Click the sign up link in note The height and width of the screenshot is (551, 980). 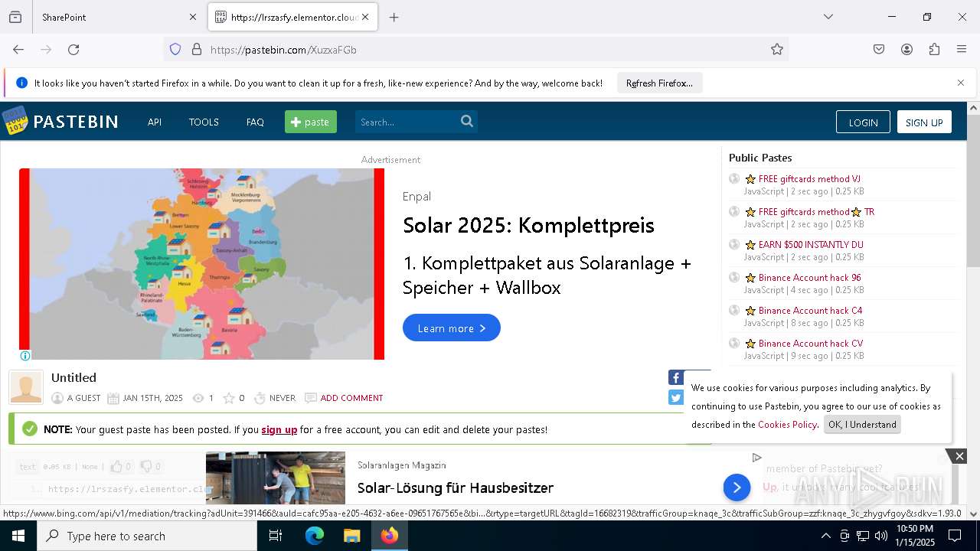(279, 429)
